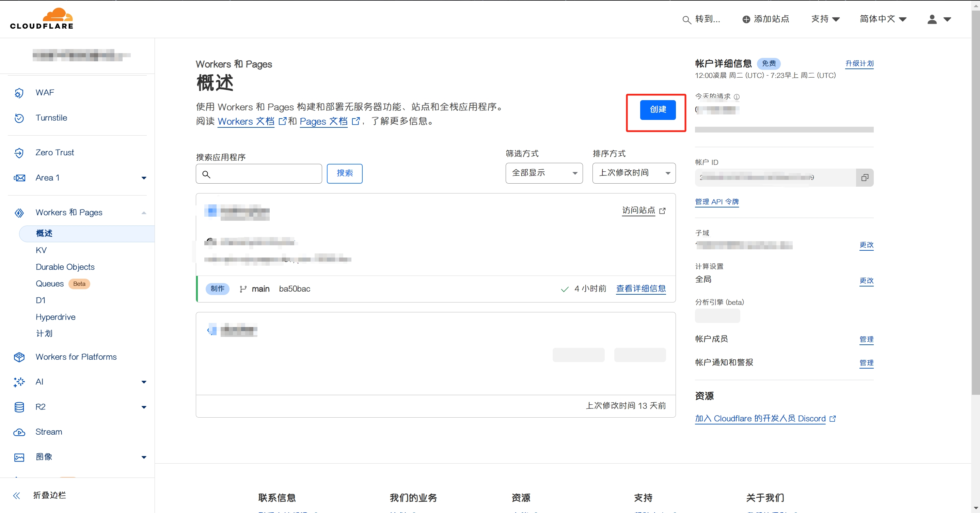
Task: Click the Cloudflare logo
Action: tap(42, 18)
